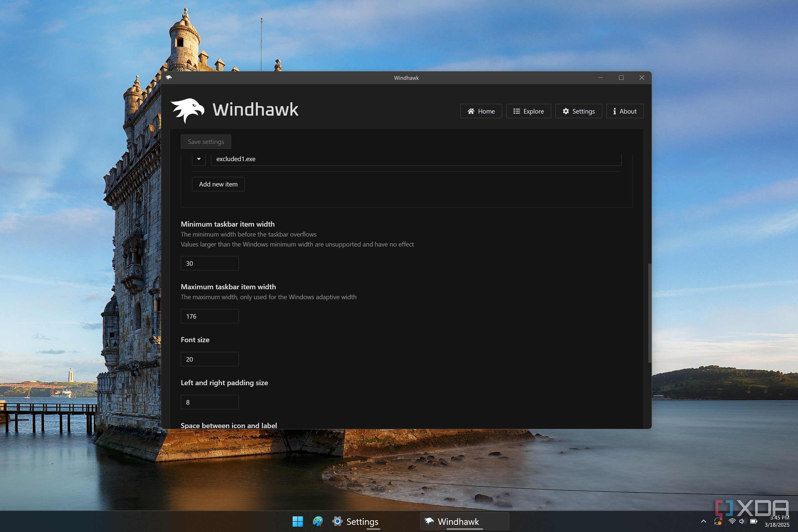Focus the Maximum taskbar item width field
This screenshot has height=532, width=798.
pos(210,316)
